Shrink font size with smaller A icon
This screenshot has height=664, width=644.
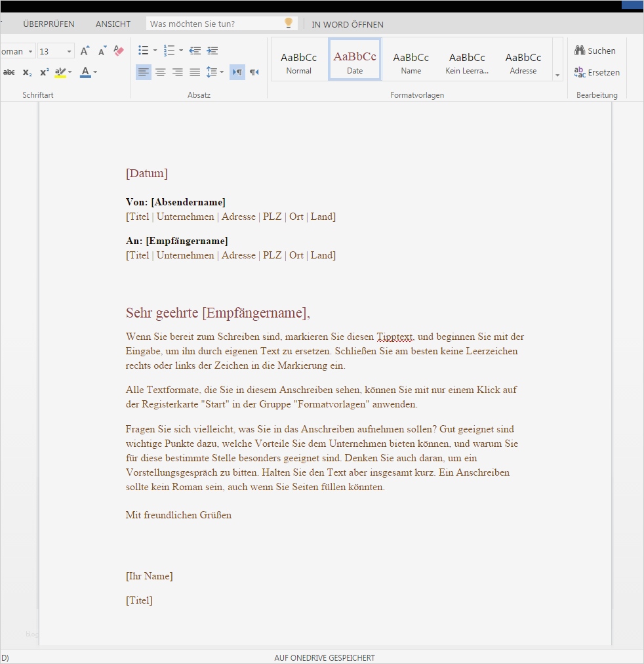click(x=102, y=51)
